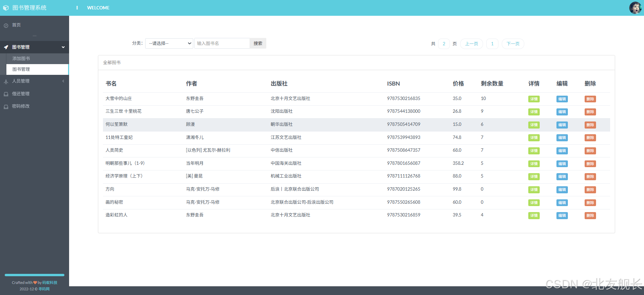View 详情 for 人类简史
The width and height of the screenshot is (644, 295).
[534, 151]
